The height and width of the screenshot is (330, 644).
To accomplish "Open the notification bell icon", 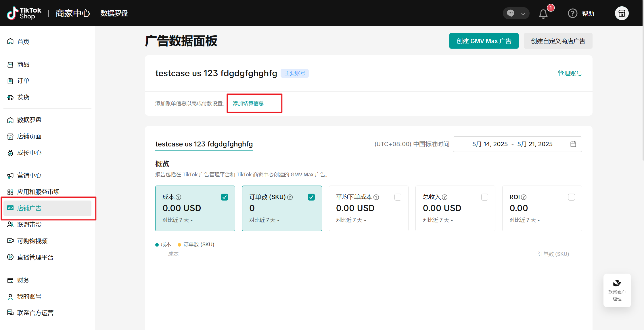I will click(x=543, y=14).
